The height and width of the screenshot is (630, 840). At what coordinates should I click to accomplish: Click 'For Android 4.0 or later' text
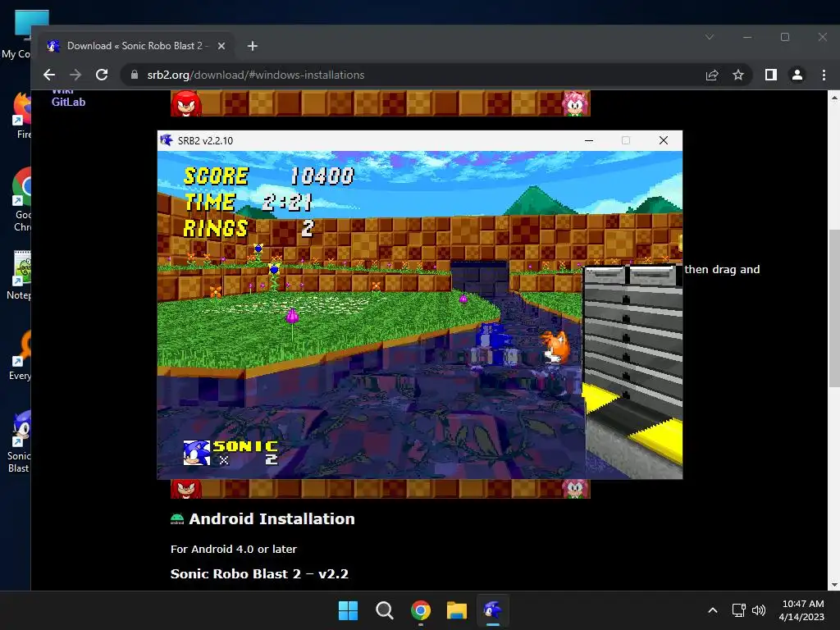(234, 549)
